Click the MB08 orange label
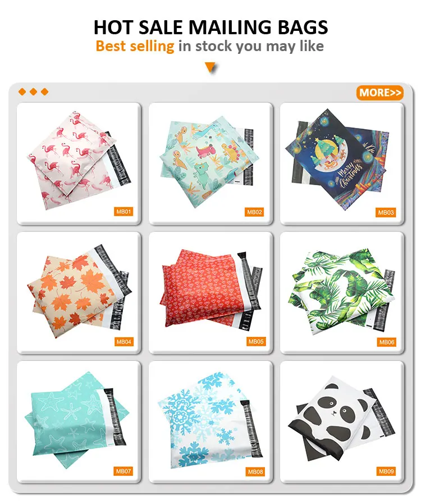421x504 pixels. (255, 471)
